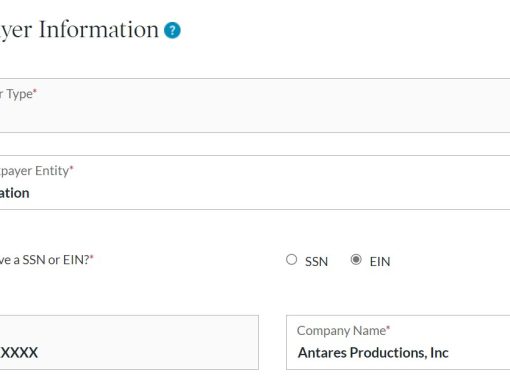510x382 pixels.
Task: Click the Information heading text
Action: (99, 29)
